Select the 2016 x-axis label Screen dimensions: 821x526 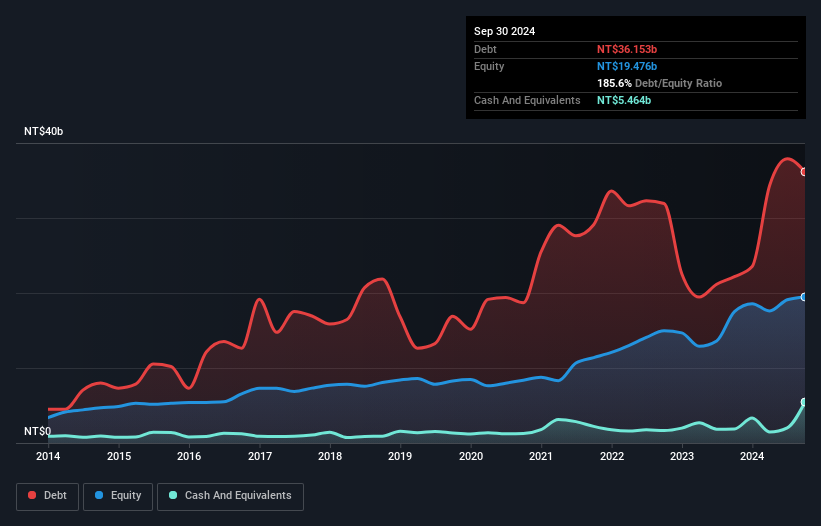pos(189,456)
